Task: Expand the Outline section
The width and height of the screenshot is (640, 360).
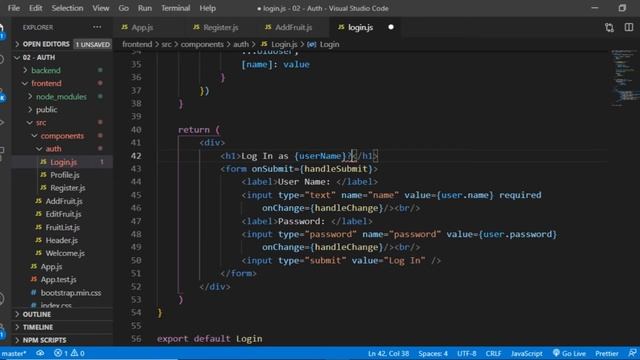Action: (x=37, y=314)
